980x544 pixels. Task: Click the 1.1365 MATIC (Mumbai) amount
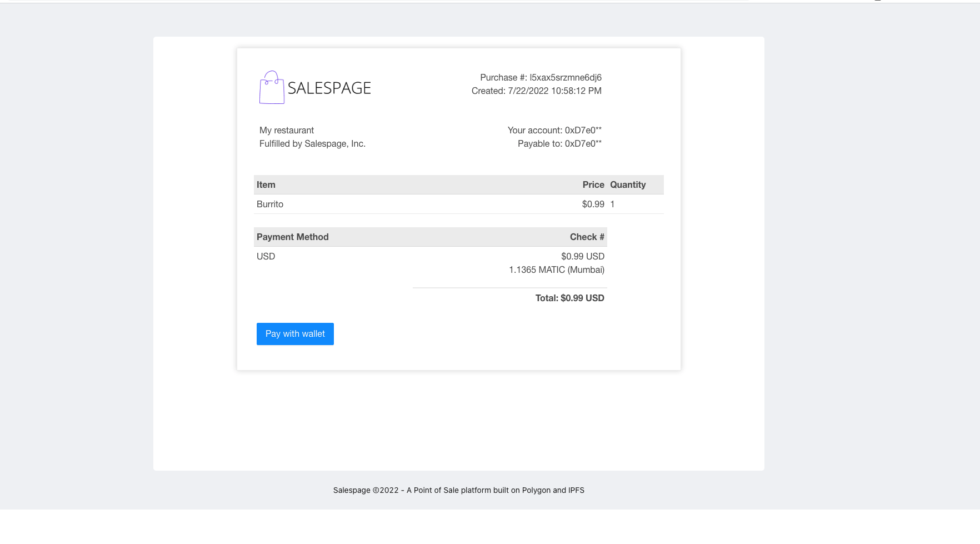557,269
